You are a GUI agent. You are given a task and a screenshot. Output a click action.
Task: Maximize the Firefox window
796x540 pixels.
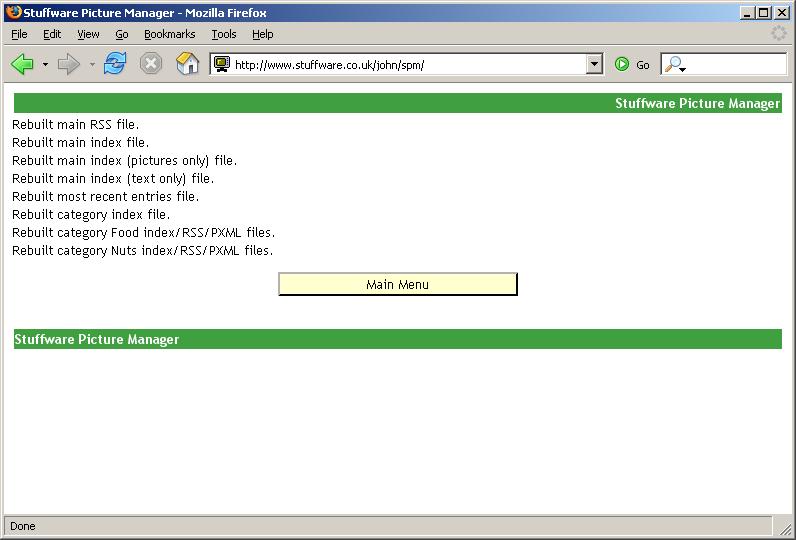764,13
